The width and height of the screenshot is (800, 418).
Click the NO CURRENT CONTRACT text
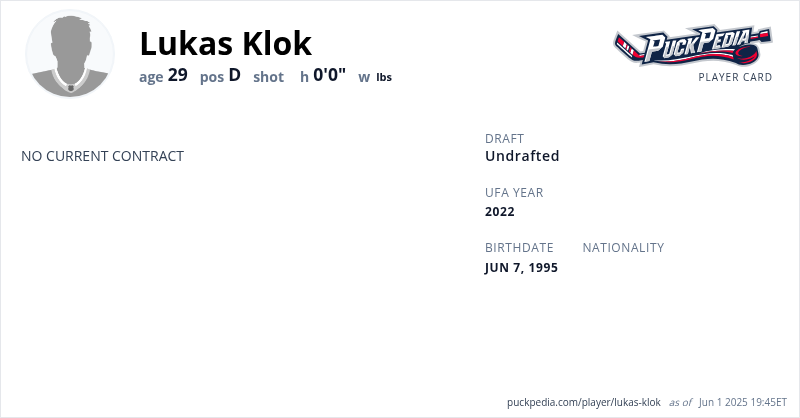102,156
